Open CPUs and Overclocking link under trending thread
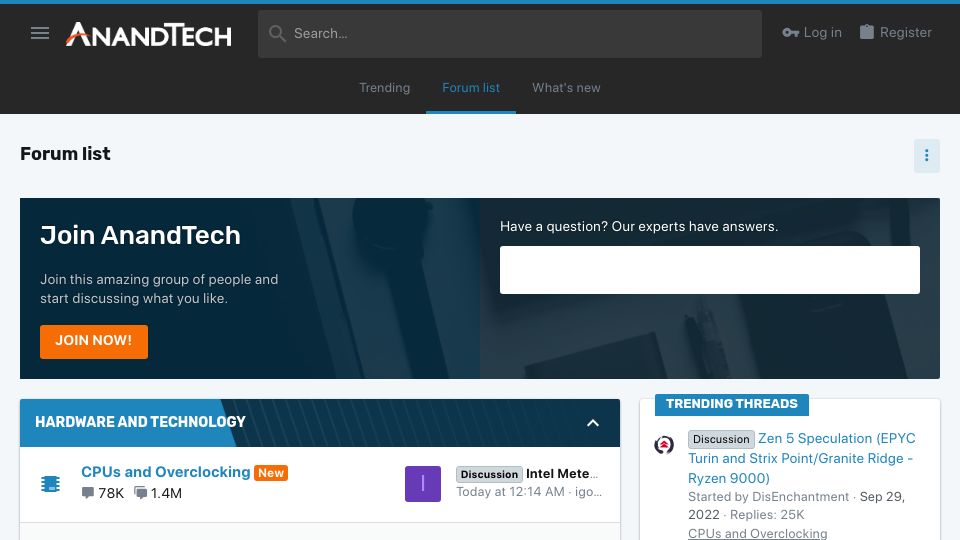Viewport: 960px width, 540px height. 757,533
